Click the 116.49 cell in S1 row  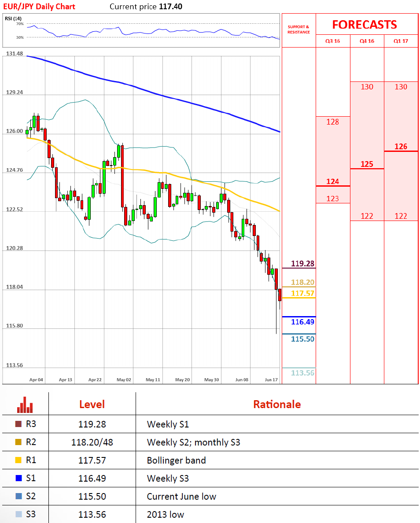tap(92, 478)
